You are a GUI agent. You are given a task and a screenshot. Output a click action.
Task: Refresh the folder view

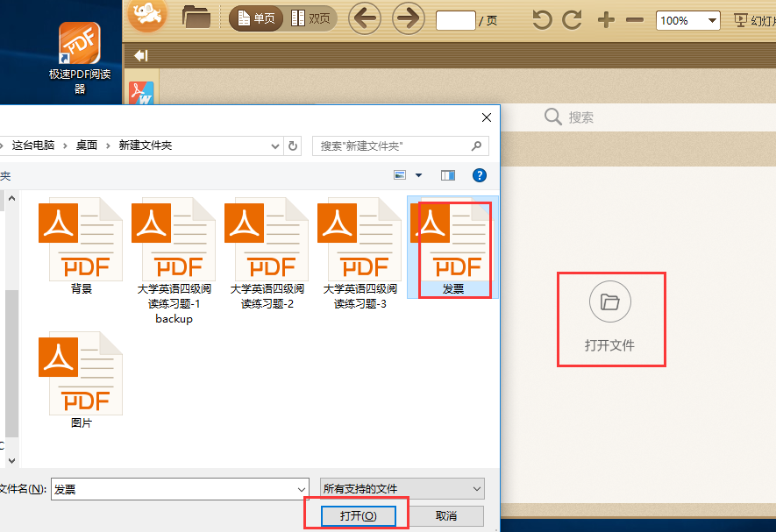click(x=293, y=146)
